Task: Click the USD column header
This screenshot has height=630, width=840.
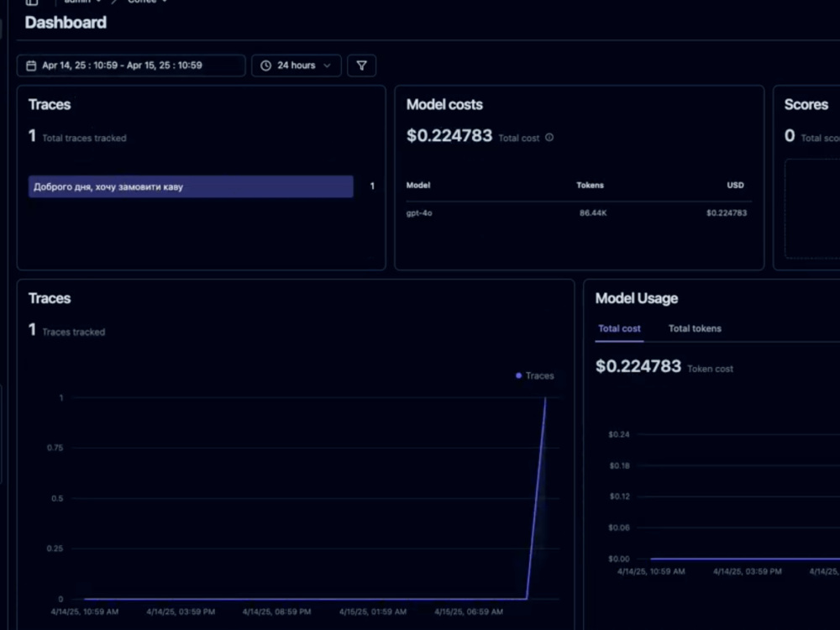Action: 735,185
